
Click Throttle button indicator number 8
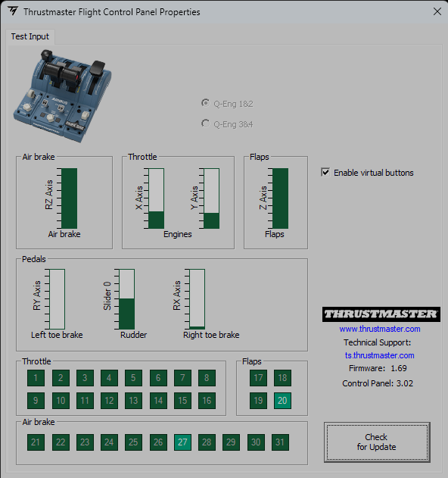207,378
